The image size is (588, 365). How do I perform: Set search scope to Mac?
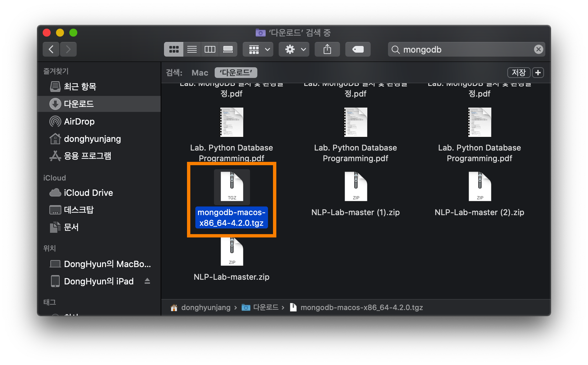(200, 73)
